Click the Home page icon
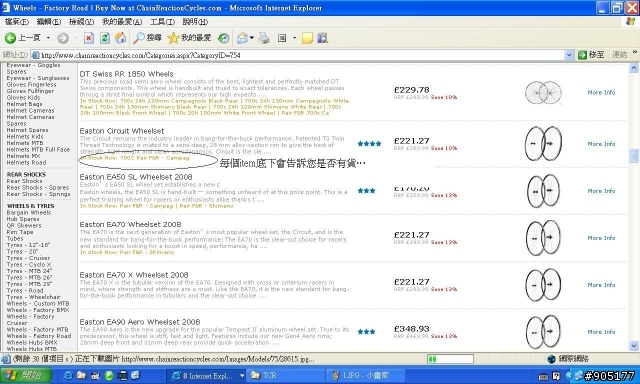The width and height of the screenshot is (640, 384). coord(120,38)
